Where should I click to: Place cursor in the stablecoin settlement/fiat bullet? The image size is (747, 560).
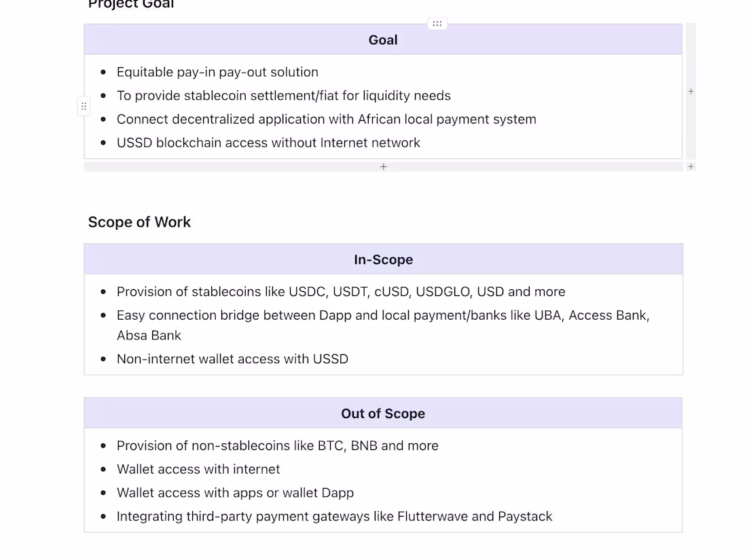pyautogui.click(x=283, y=96)
